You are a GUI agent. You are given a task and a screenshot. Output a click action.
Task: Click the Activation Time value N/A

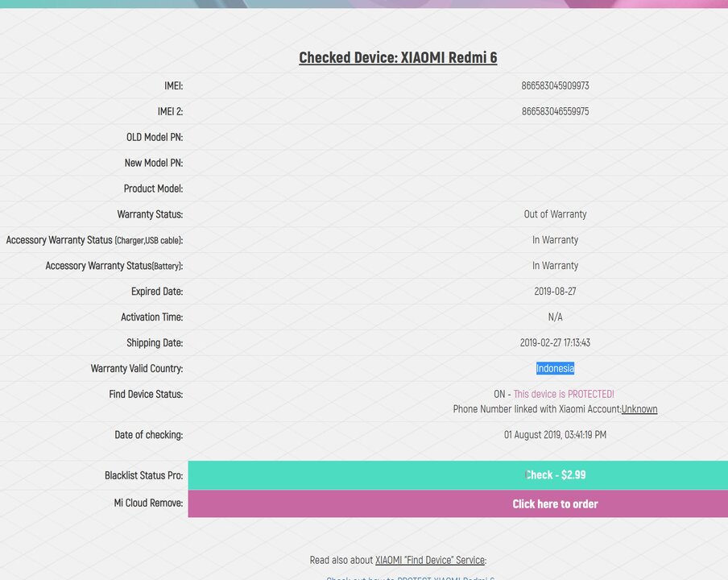pyautogui.click(x=555, y=317)
